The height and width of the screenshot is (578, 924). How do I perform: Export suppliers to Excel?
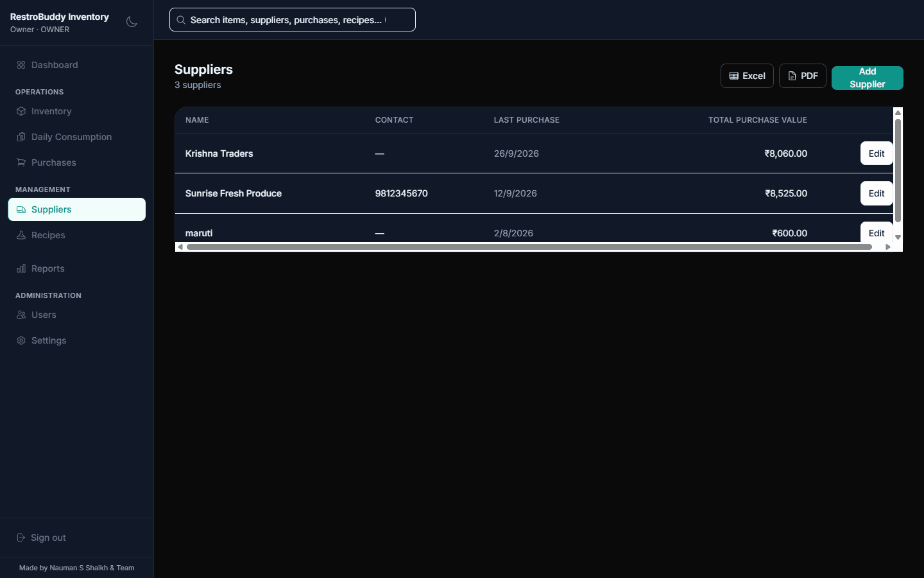pyautogui.click(x=747, y=76)
